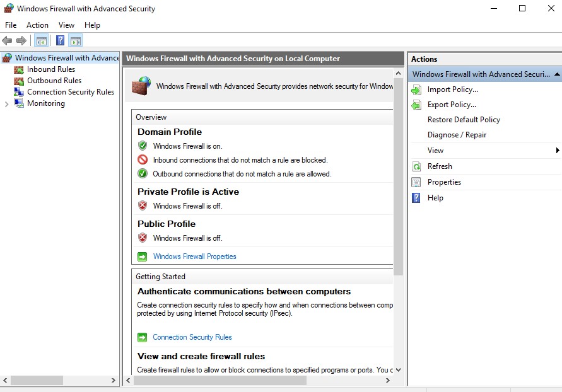Click the center pane scroll down arrow
The height and width of the screenshot is (392, 562).
coord(398,370)
